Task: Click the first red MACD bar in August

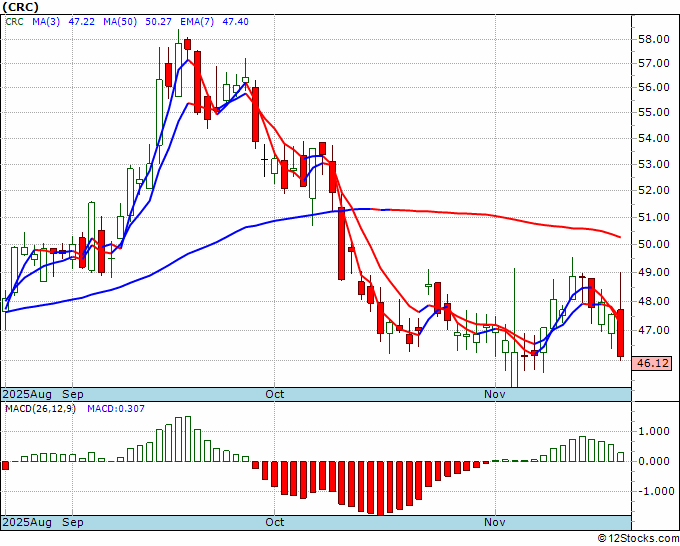Action: coord(5,465)
